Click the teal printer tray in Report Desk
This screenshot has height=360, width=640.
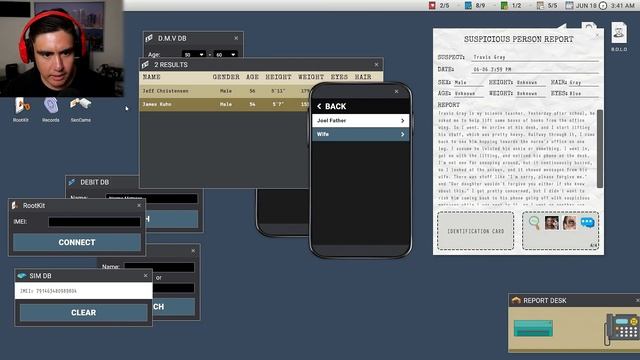point(533,328)
